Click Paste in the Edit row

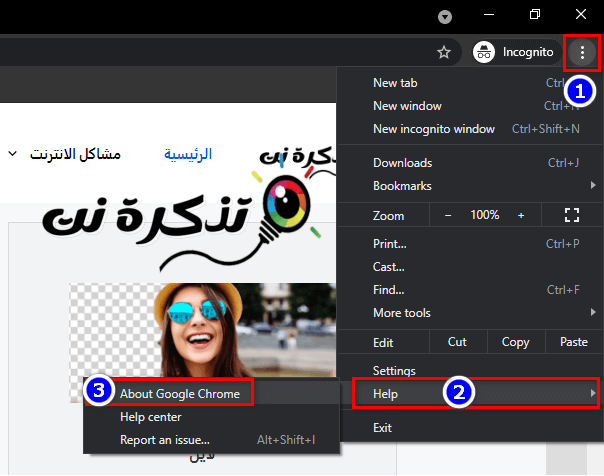pyautogui.click(x=574, y=342)
